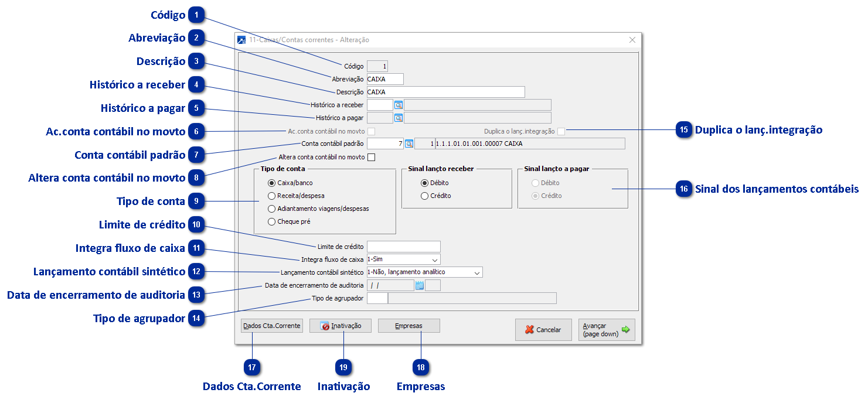The width and height of the screenshot is (868, 403).
Task: Select Cheque pré account type
Action: coord(271,221)
